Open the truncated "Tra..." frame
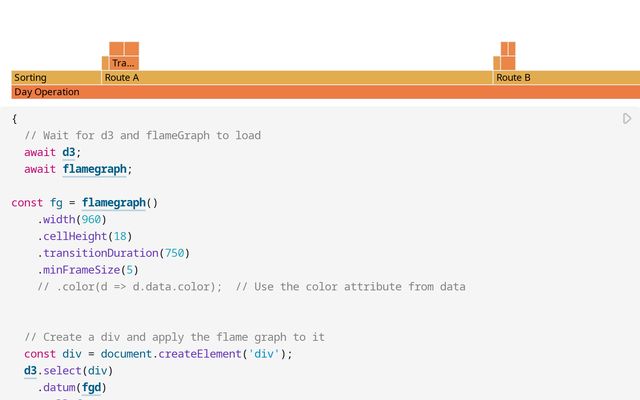 point(124,63)
